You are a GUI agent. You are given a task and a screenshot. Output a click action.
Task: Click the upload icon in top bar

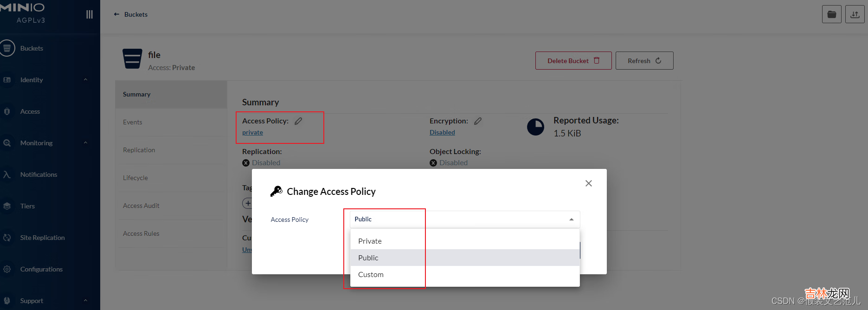tap(855, 14)
